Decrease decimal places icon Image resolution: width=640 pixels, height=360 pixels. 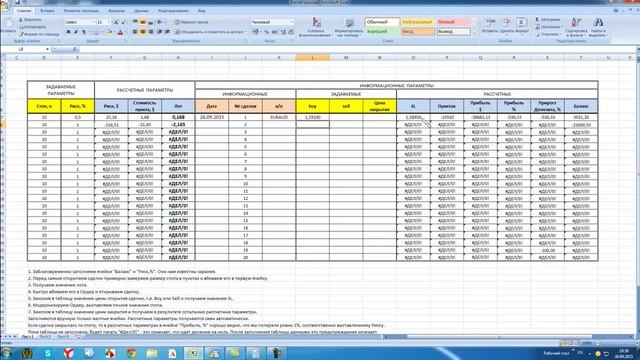(x=291, y=32)
